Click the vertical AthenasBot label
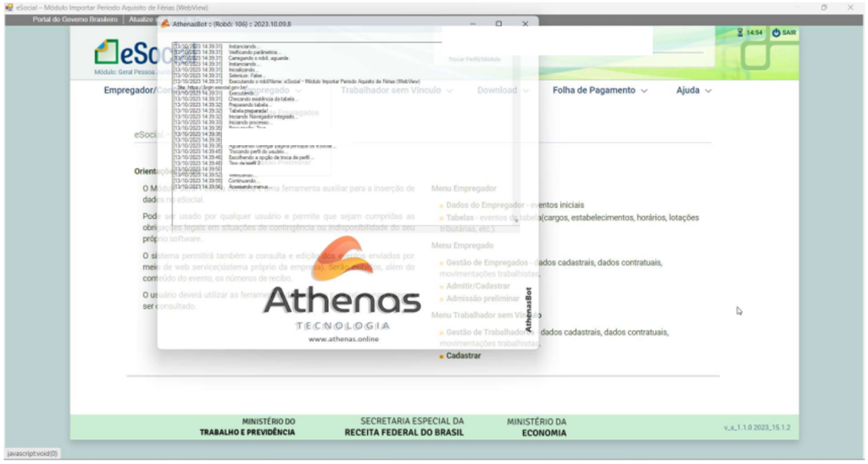 529,310
